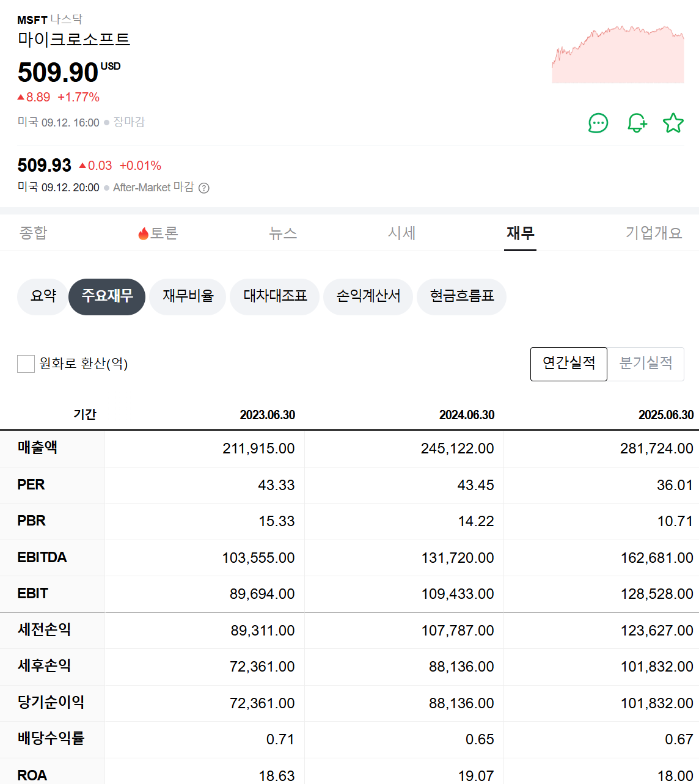Click the EBITDA row label

(x=42, y=557)
